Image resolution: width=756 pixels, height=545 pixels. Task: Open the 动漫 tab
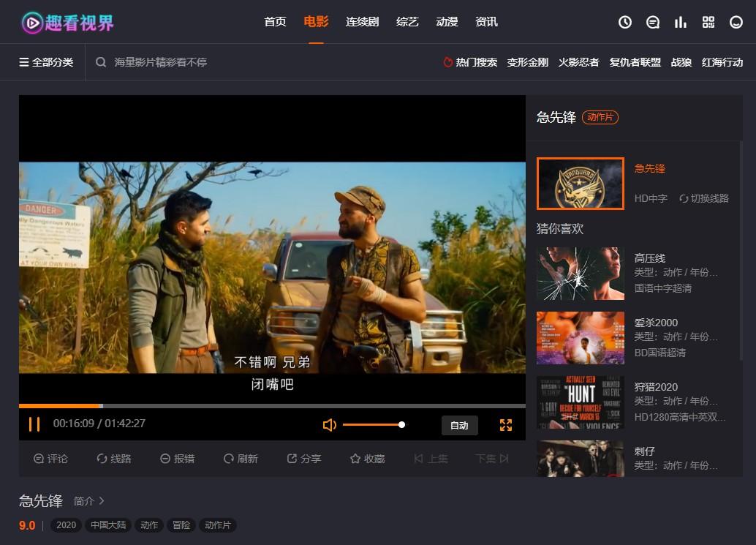point(447,22)
